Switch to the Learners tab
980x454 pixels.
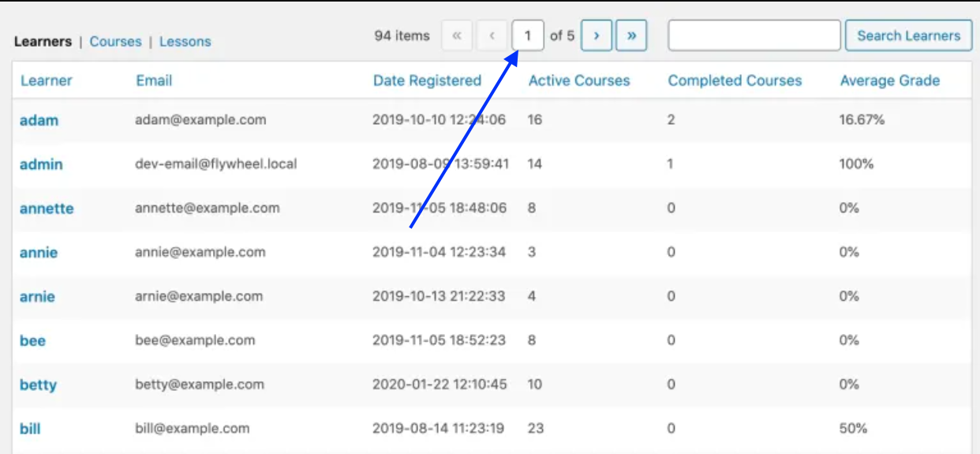click(43, 42)
